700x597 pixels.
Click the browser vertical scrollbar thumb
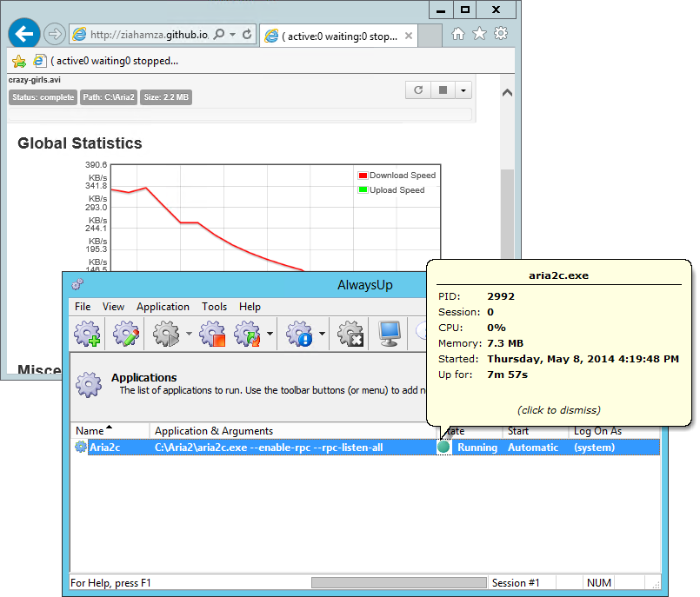pyautogui.click(x=507, y=214)
